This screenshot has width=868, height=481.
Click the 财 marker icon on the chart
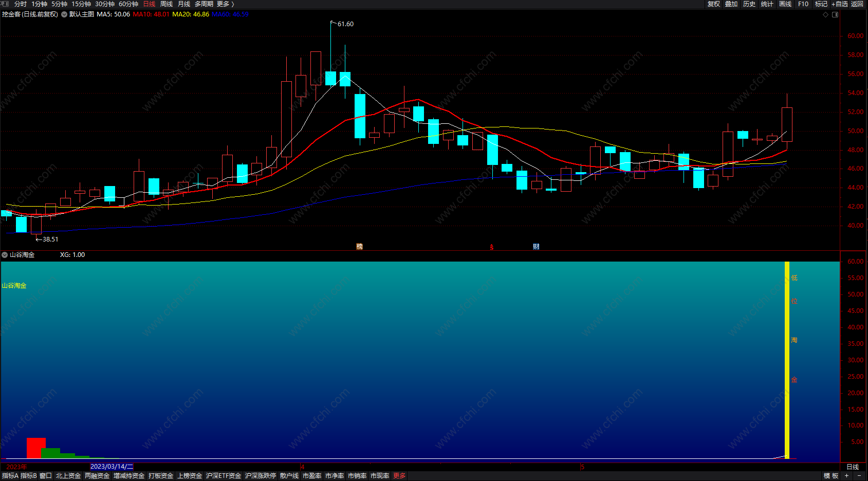coord(536,247)
